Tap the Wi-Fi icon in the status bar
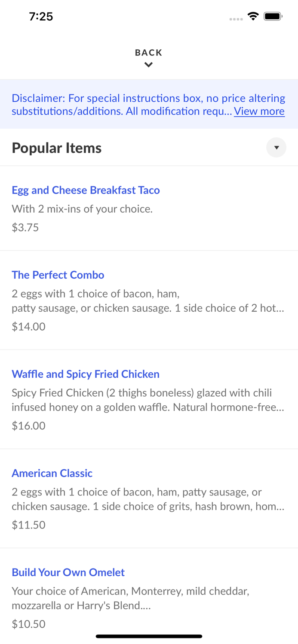Viewport: 298px width, 644px height. tap(253, 15)
